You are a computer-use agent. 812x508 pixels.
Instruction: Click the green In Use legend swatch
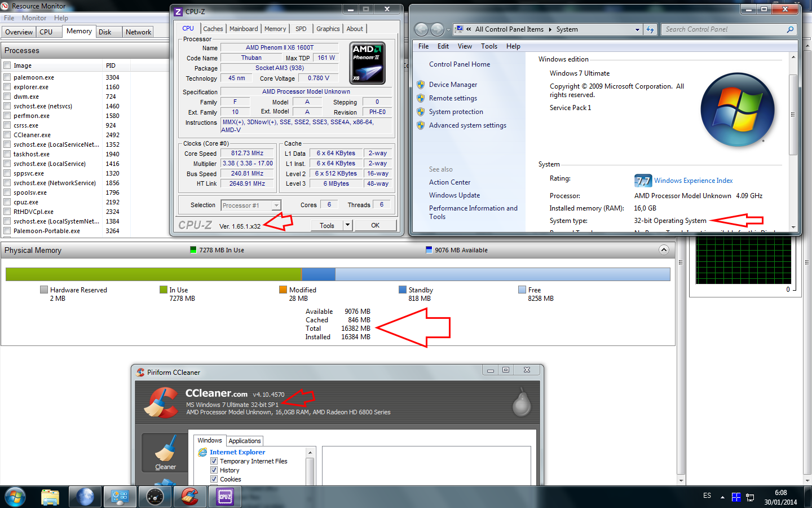tap(164, 290)
